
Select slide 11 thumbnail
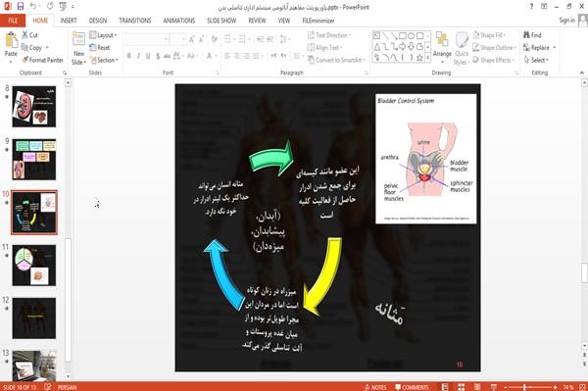(34, 265)
